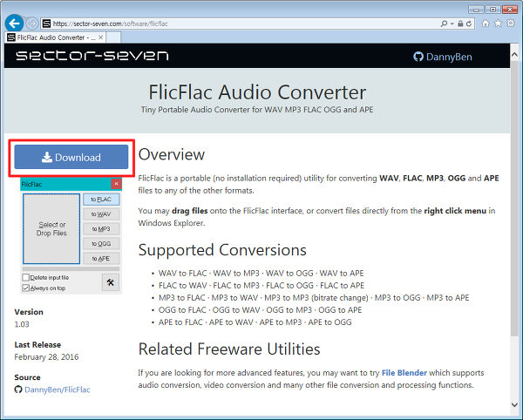The image size is (523, 420).
Task: Click the OGG to FLAC list row
Action: point(260,310)
